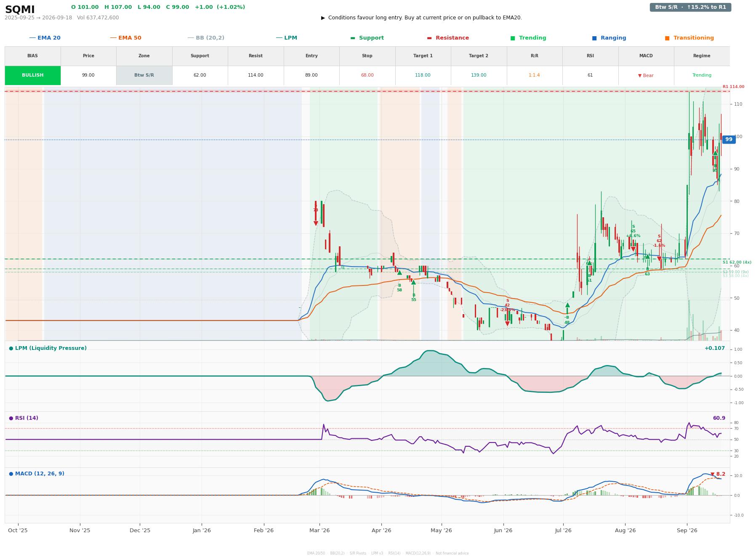Click the Jul '26 label on the time axis
This screenshot has height=560, width=756.
(x=563, y=531)
